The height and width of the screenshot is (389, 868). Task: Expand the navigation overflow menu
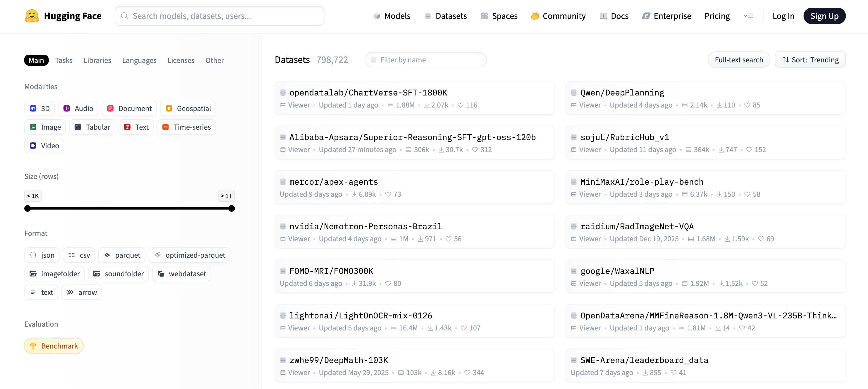point(748,16)
